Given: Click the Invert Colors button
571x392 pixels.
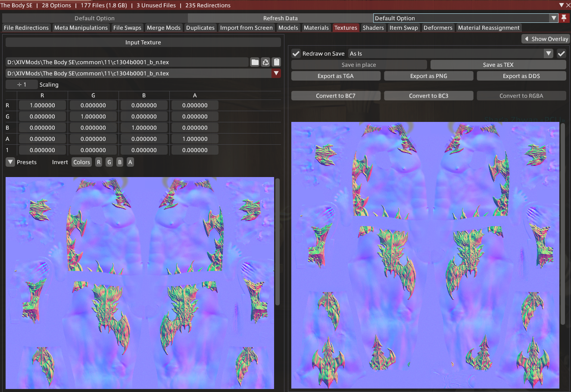Looking at the screenshot, I should pos(81,162).
